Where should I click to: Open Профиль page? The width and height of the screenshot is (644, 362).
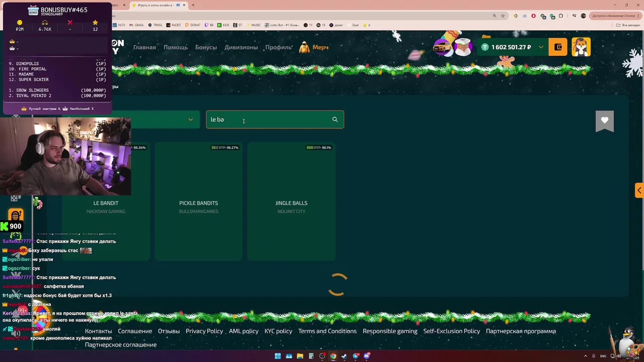[x=279, y=47]
